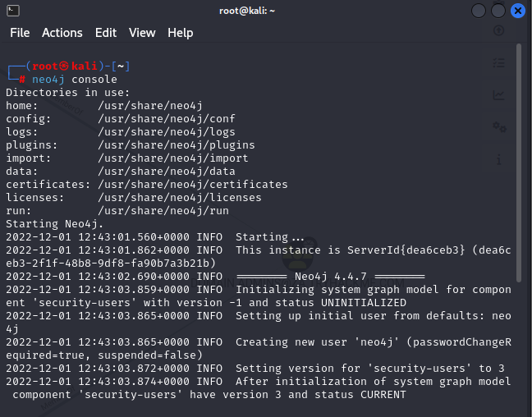Viewport: 532px width, 417px height.
Task: Close the terminal window
Action: 518,11
